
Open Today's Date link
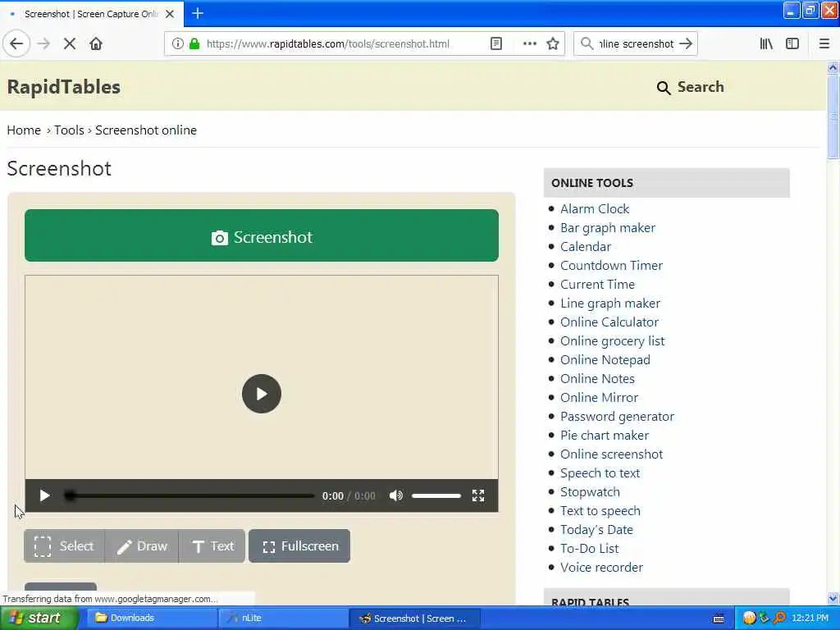[x=596, y=530]
